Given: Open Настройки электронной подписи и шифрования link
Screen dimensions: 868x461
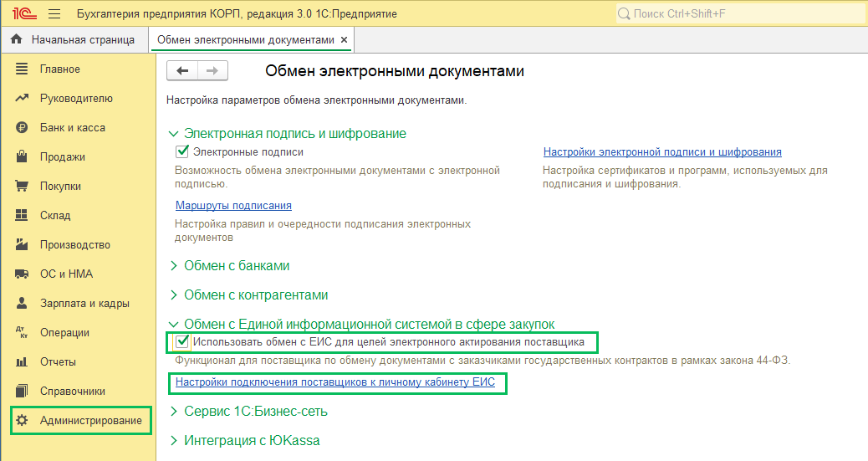Looking at the screenshot, I should (662, 151).
